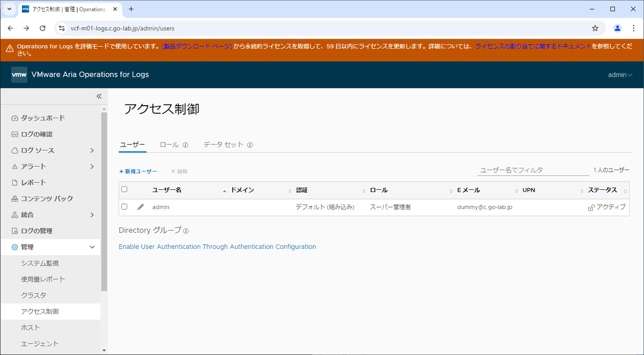Open the admin user dropdown at top right
Viewport: 644px width, 355px height.
620,75
